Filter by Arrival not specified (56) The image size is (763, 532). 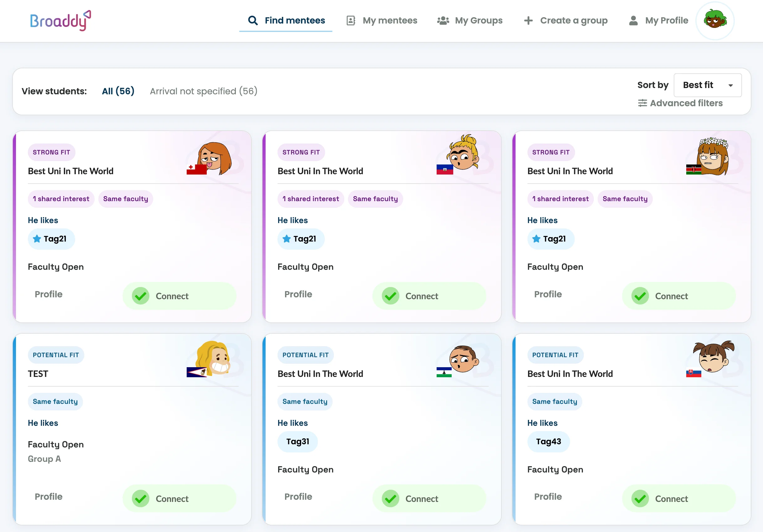coord(204,91)
